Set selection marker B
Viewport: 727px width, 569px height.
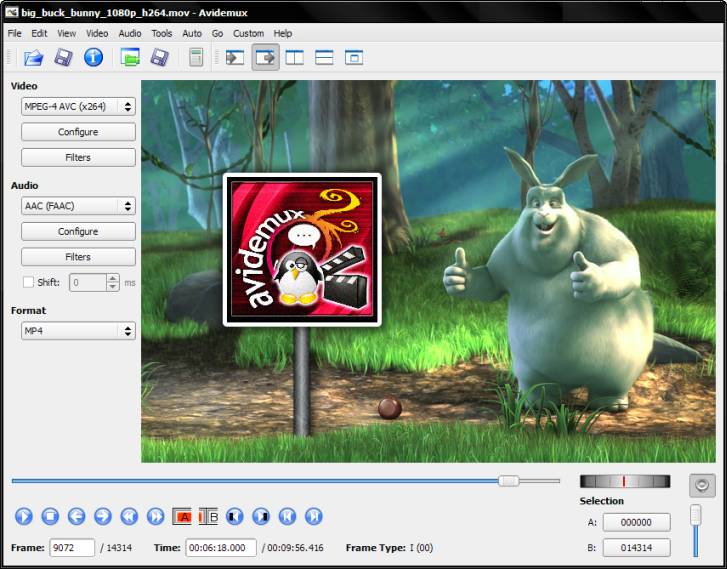tap(209, 516)
